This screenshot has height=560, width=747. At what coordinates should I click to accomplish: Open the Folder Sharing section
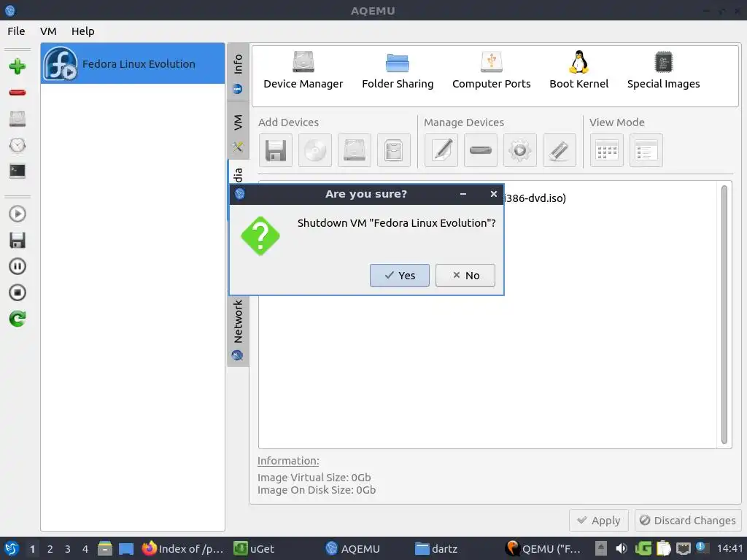pyautogui.click(x=398, y=71)
